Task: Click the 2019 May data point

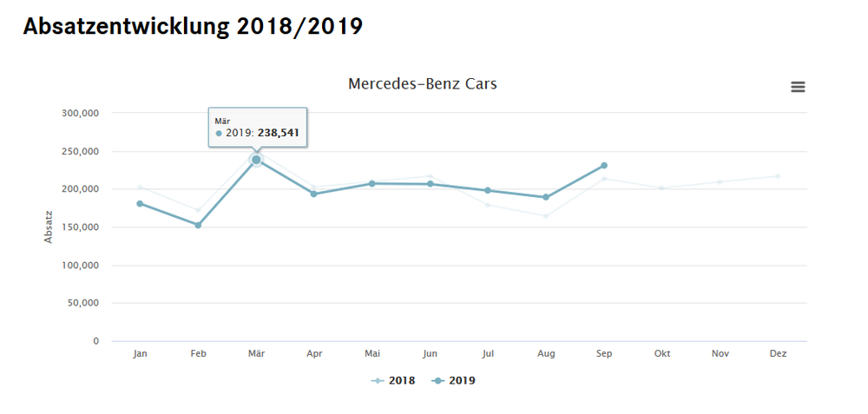Action: tap(372, 183)
